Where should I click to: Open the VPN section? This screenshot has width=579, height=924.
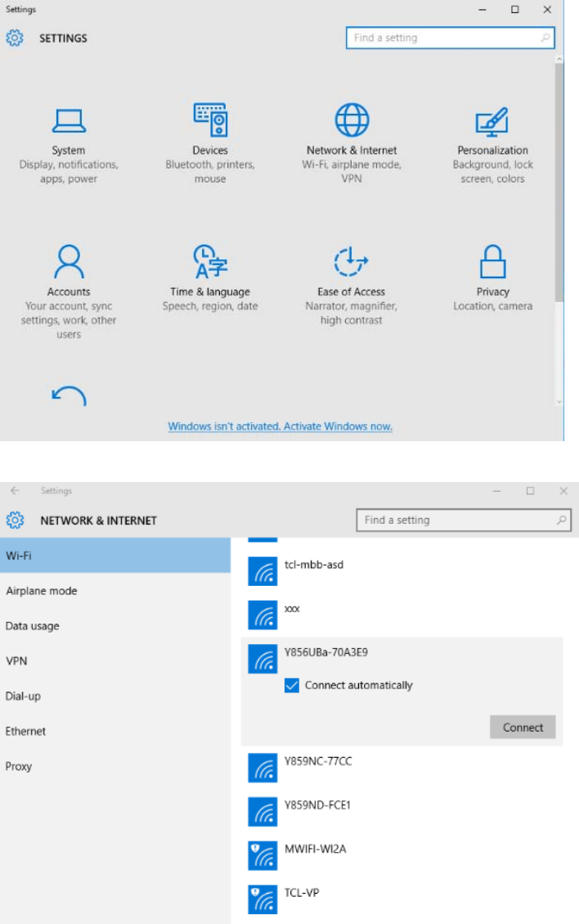pyautogui.click(x=115, y=660)
